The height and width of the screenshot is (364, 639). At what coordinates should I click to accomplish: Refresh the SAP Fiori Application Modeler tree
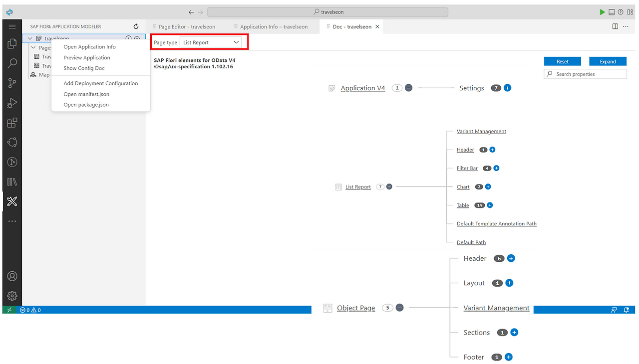click(x=135, y=26)
